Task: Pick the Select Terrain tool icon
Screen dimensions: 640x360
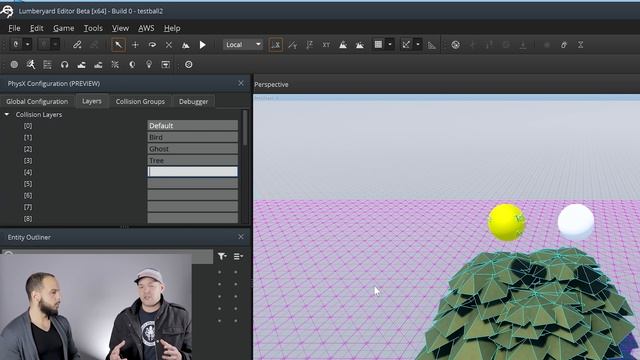Action: point(185,45)
